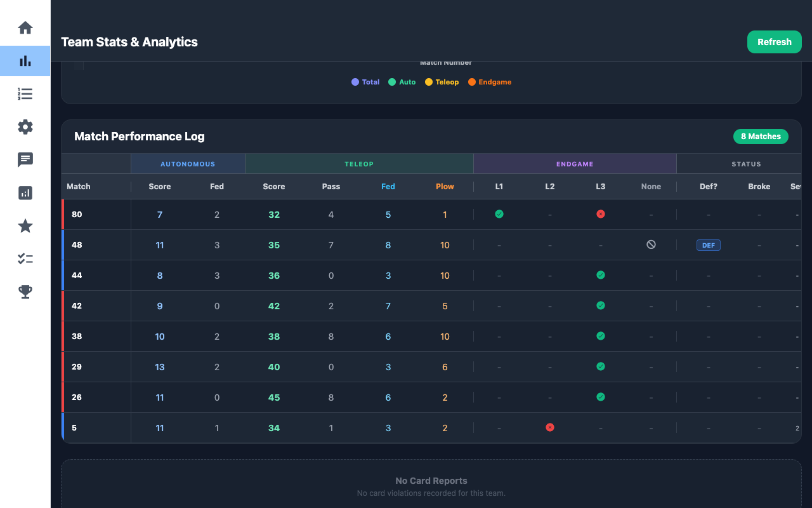Click green L3 check icon in match 26
This screenshot has width=812, height=508.
601,397
